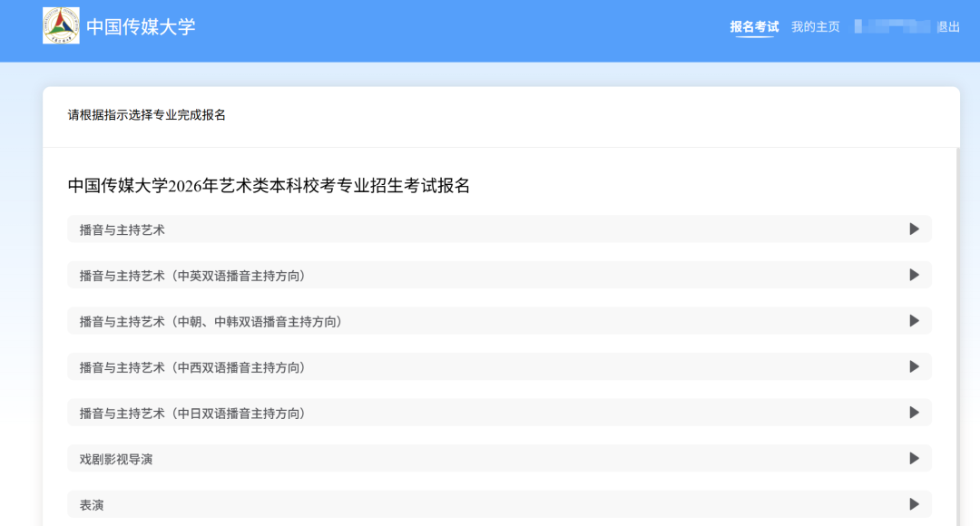
Task: Expand 表演 with its right arrow icon
Action: pos(914,504)
